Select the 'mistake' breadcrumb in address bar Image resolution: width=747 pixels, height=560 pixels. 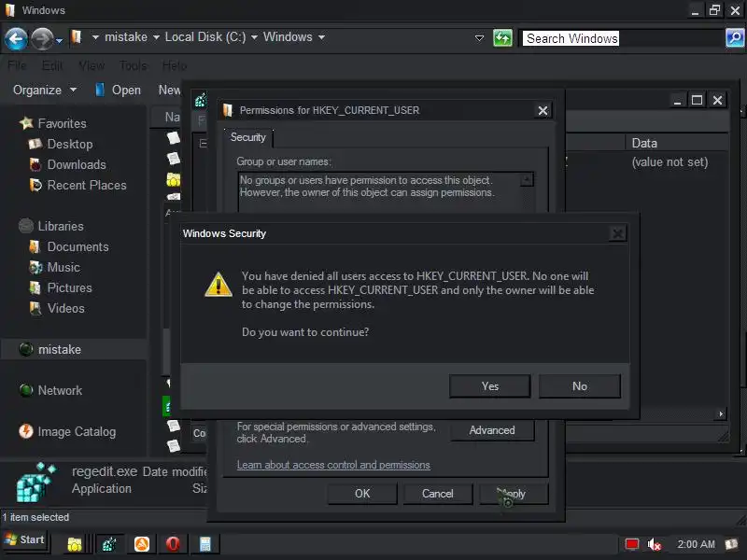click(126, 37)
